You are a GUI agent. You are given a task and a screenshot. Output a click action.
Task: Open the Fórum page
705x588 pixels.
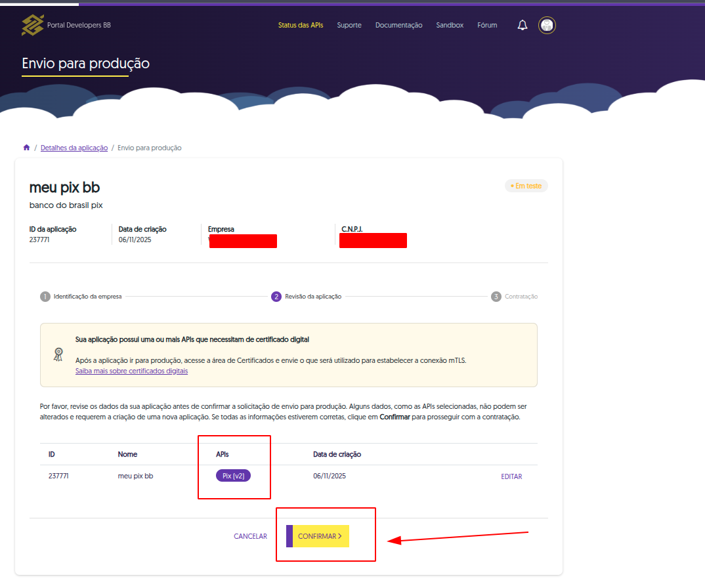click(487, 25)
